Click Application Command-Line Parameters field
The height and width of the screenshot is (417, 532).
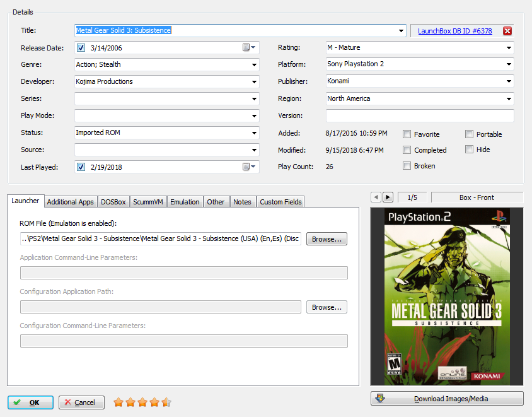(x=184, y=273)
